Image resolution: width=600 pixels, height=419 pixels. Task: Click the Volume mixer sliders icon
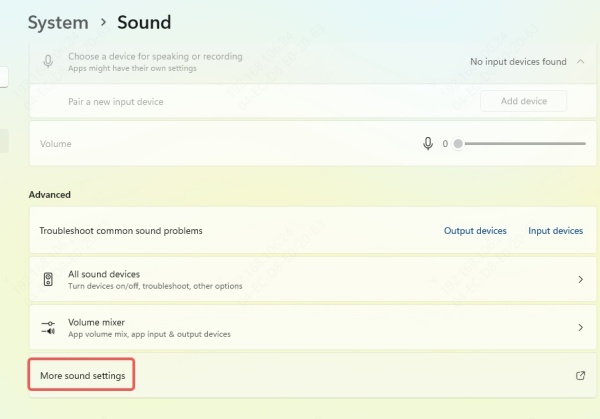click(48, 328)
